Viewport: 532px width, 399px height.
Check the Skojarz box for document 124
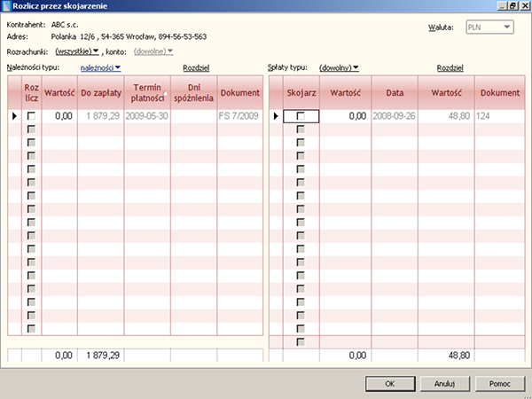(x=301, y=115)
